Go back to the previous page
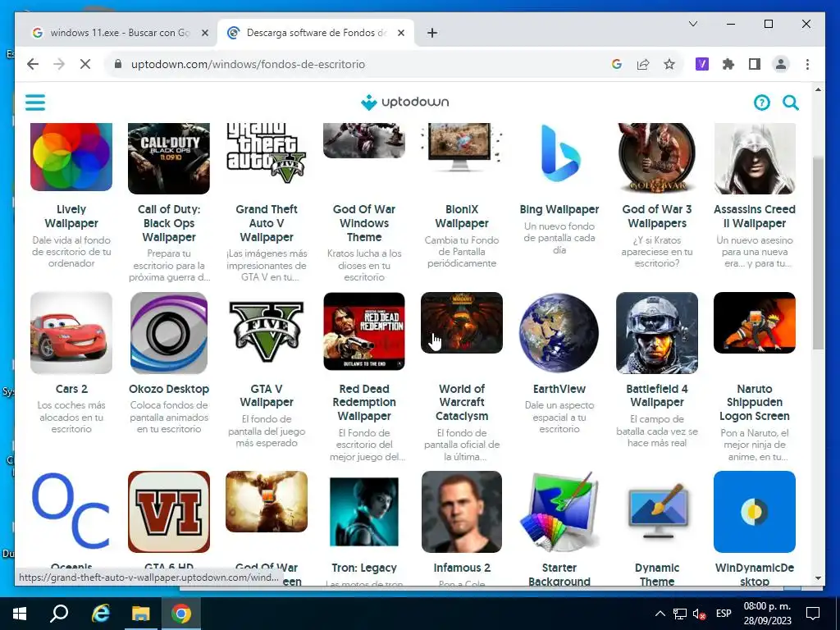 point(33,64)
